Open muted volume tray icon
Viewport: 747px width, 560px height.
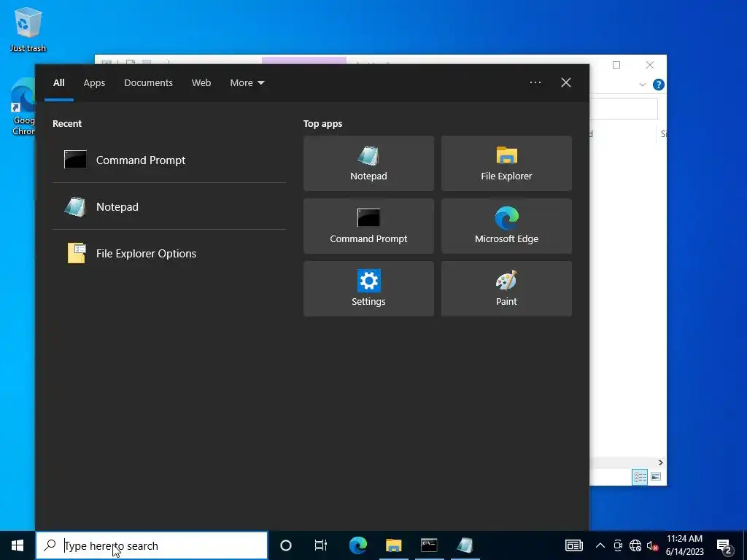[653, 545]
